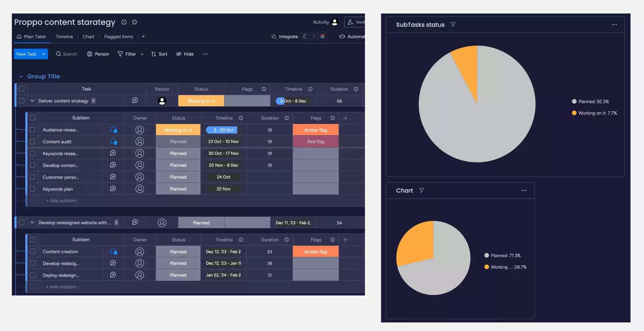Select all subitems checkbox in first Subitem header
Image resolution: width=644 pixels, height=331 pixels.
(x=33, y=118)
